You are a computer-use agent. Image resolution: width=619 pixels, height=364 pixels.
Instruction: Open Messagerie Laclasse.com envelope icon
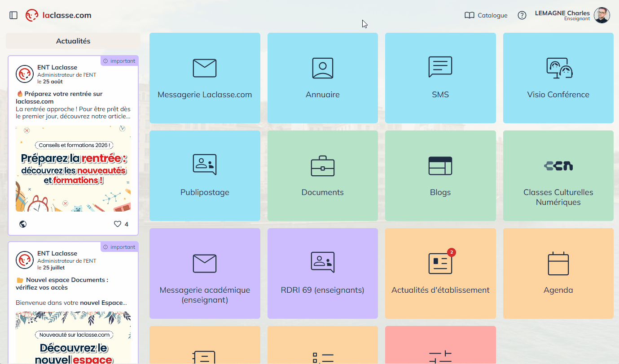tap(205, 68)
